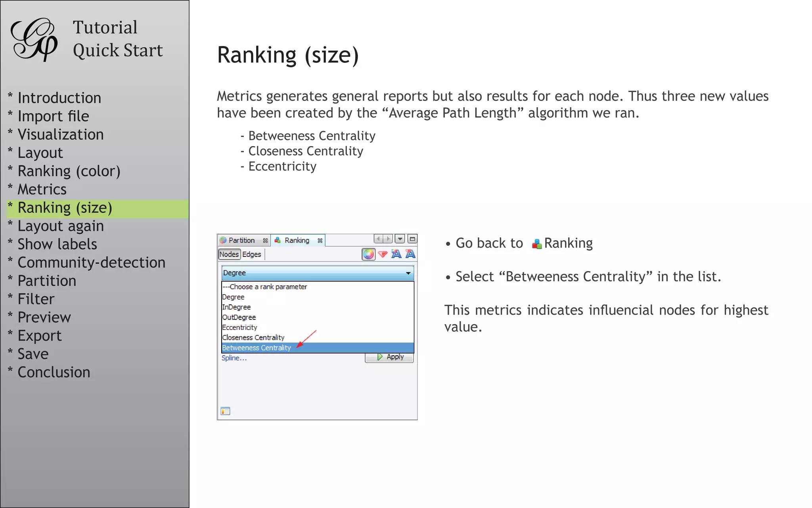Select the color wheel ranking icon
The image size is (812, 508).
(x=368, y=254)
